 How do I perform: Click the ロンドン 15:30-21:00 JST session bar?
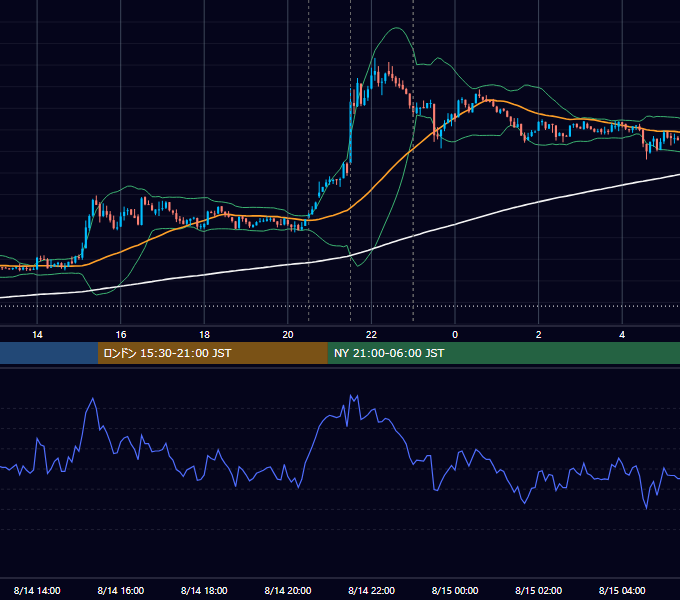coord(212,353)
